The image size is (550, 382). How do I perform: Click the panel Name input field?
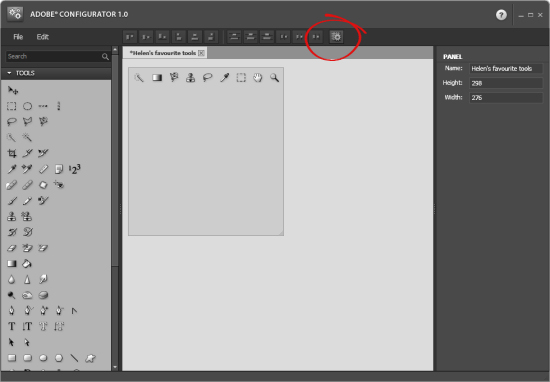506,68
